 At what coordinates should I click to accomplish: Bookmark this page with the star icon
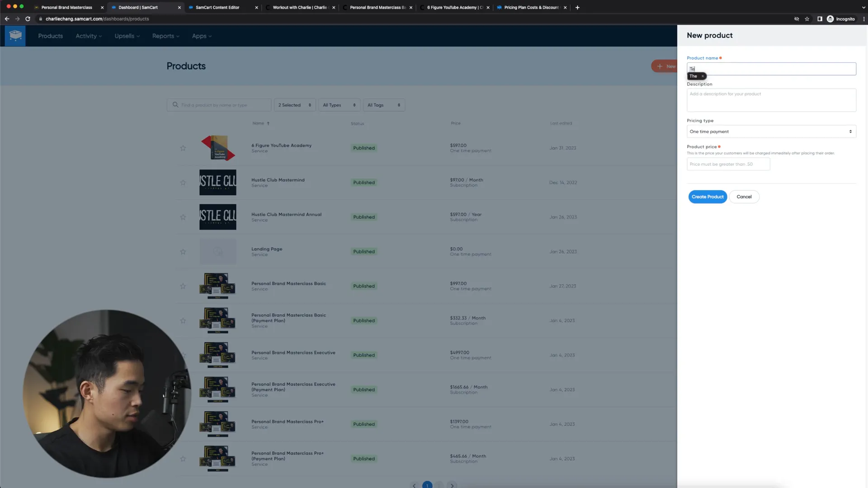click(807, 19)
